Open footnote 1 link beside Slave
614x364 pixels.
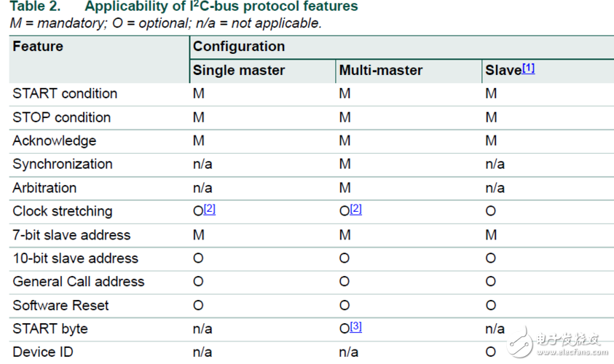pyautogui.click(x=528, y=68)
